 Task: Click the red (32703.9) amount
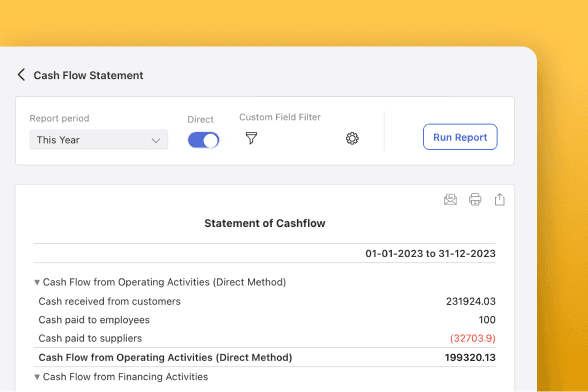(472, 338)
